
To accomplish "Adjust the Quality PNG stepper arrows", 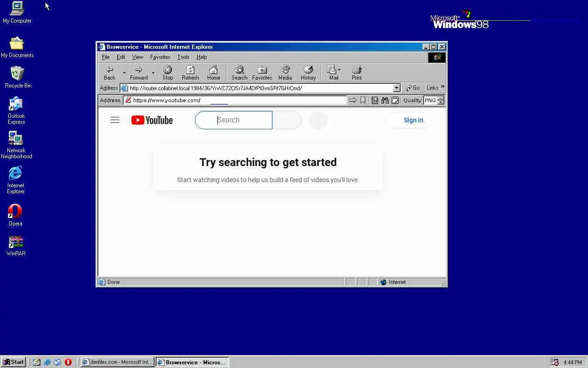I will coord(441,100).
